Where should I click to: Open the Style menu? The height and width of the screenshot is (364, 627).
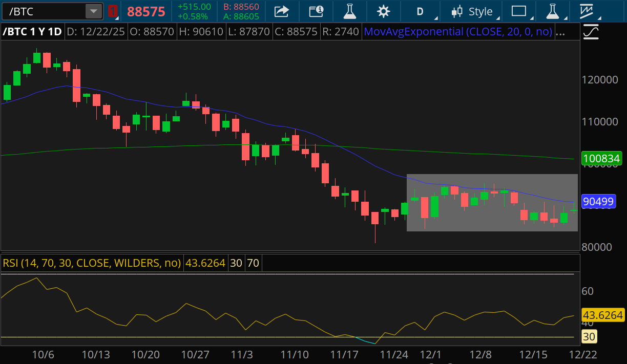click(473, 11)
